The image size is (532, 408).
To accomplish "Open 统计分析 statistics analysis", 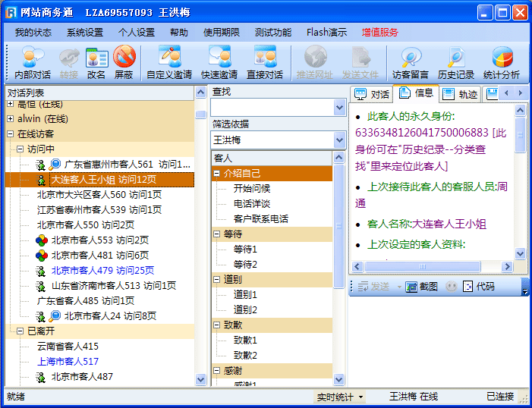I will pos(502,62).
